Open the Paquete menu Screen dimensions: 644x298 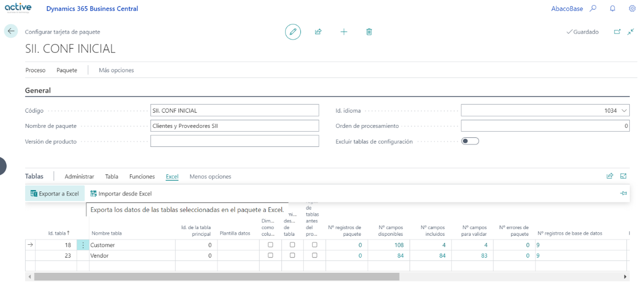(67, 70)
